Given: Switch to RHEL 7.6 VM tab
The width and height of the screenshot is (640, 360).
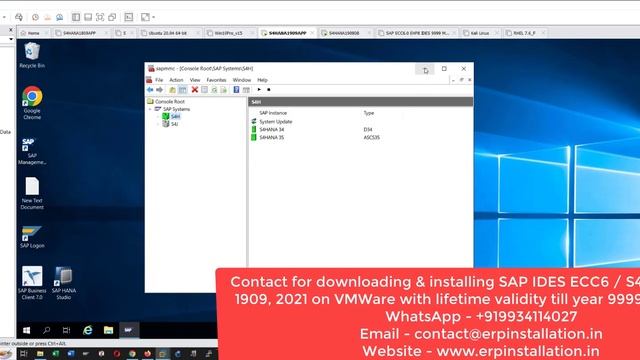Looking at the screenshot, I should (x=524, y=33).
